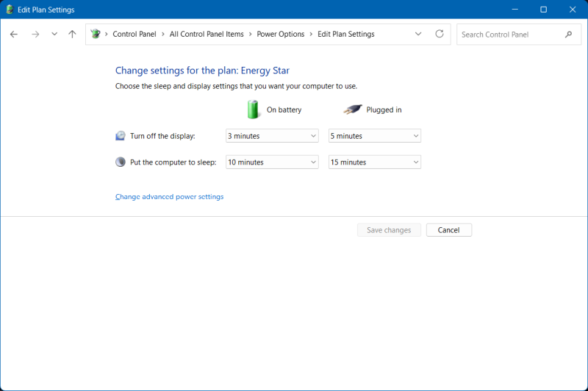Screen dimensions: 588x391
Task: Expand the address bar history dropdown
Action: (x=418, y=34)
